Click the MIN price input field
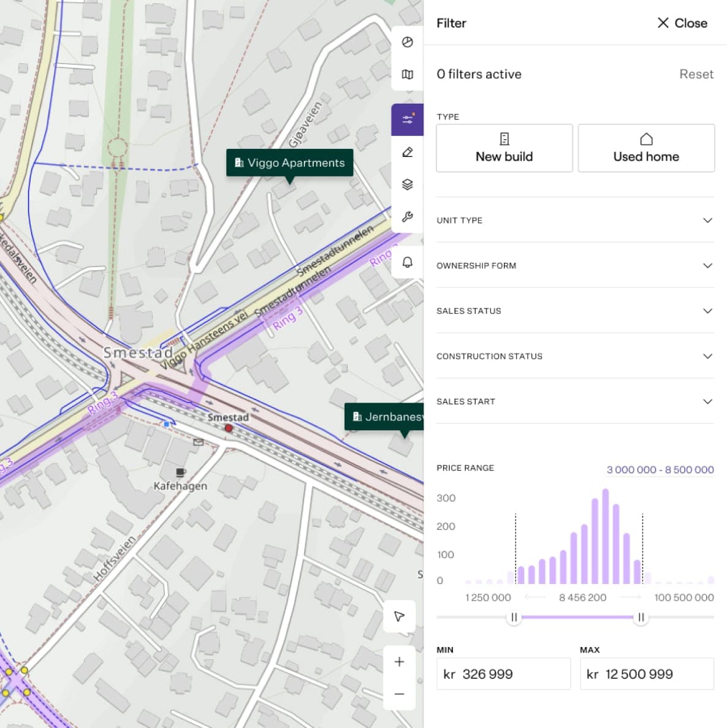This screenshot has width=727, height=728. tap(503, 674)
